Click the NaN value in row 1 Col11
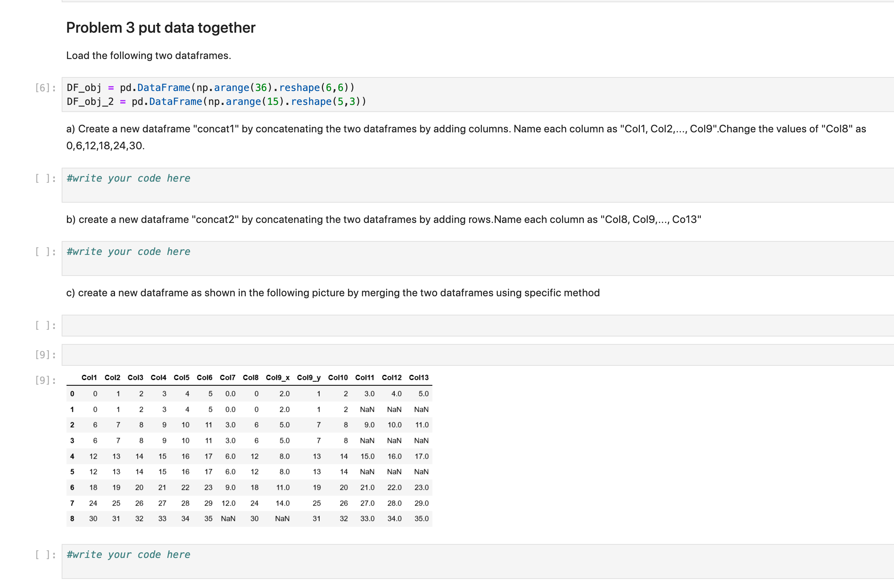Image resolution: width=894 pixels, height=588 pixels. pyautogui.click(x=367, y=409)
